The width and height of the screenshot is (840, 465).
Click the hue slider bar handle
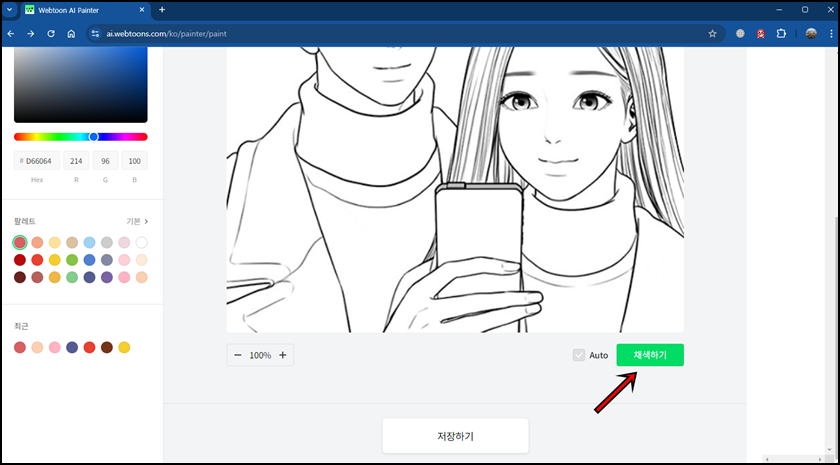point(94,137)
